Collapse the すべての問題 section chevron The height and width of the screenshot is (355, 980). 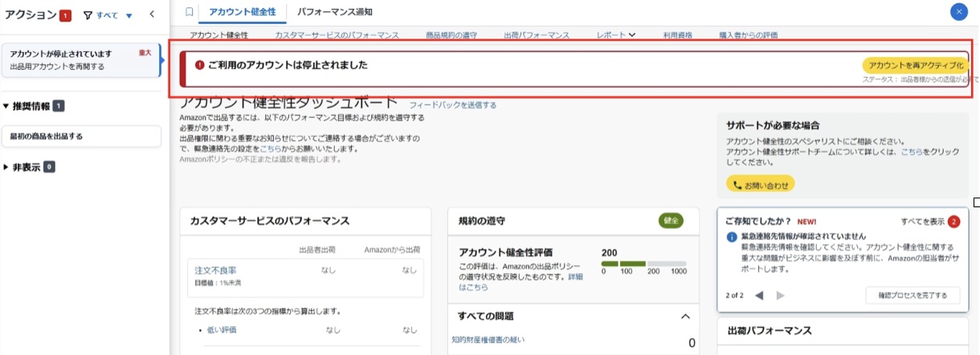click(685, 316)
